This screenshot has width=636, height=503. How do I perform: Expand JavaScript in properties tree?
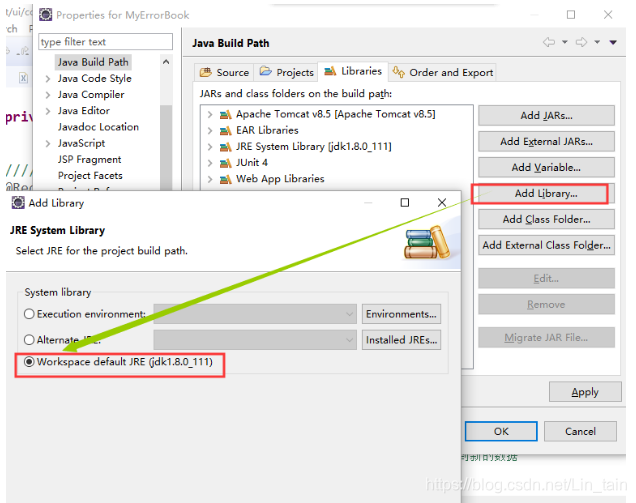pos(48,144)
